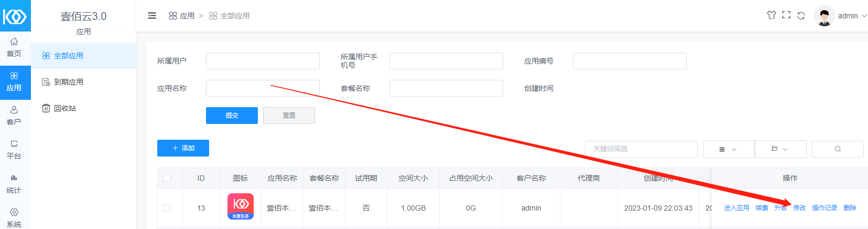Open the 首页 home sidebar item
The image size is (868, 229).
14,47
